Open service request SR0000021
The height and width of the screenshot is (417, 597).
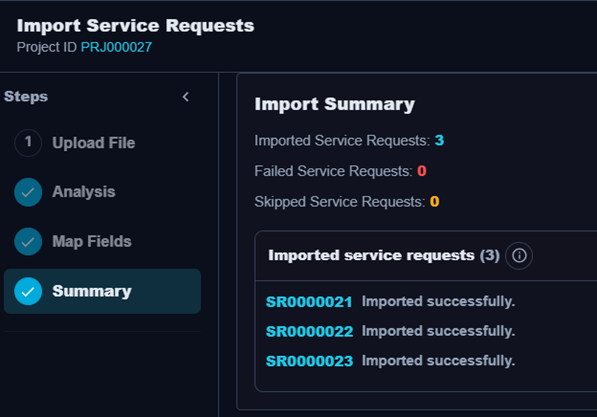(x=309, y=302)
